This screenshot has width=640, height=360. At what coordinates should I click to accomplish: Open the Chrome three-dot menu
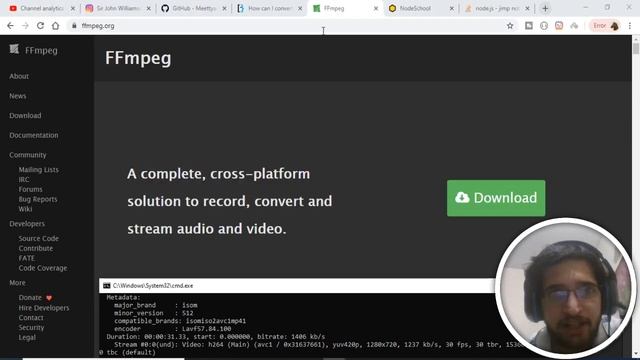(630, 26)
